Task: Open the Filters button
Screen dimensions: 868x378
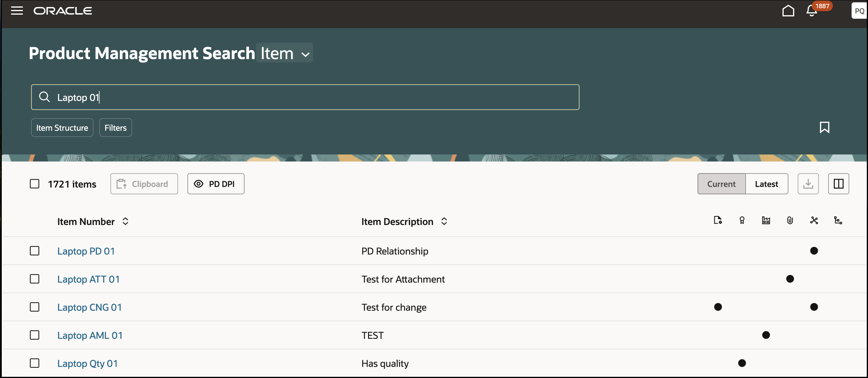Action: (115, 128)
